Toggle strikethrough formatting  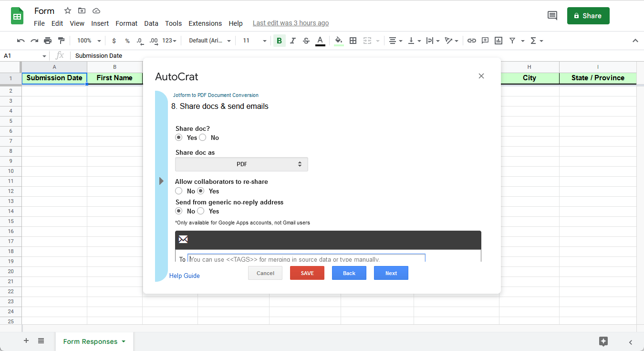(x=306, y=41)
